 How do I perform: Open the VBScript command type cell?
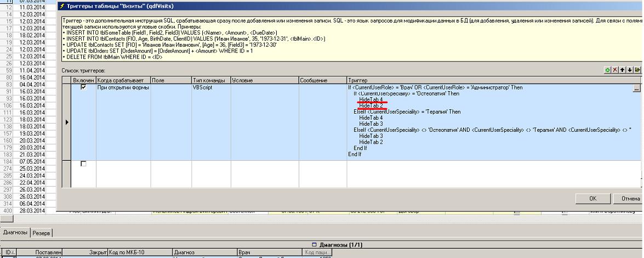coord(210,88)
